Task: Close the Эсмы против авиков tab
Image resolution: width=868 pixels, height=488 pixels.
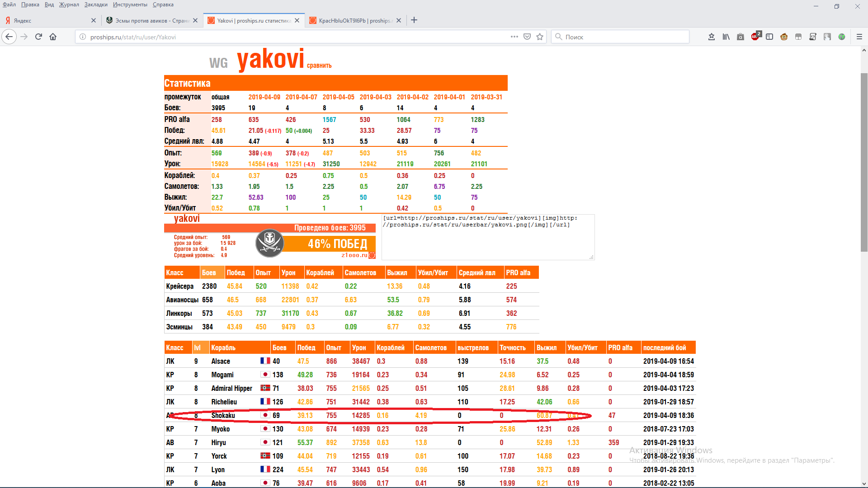Action: pyautogui.click(x=195, y=20)
